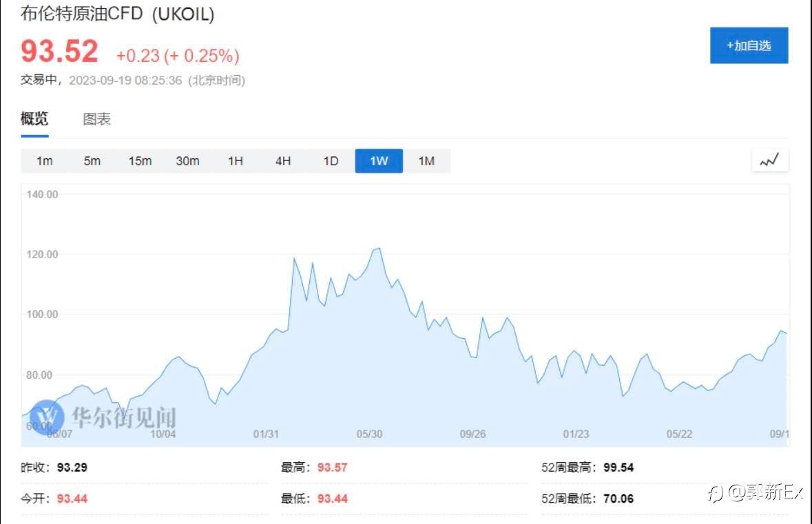Set chart to 1D interval
Screen dimensions: 812x524
tap(331, 161)
